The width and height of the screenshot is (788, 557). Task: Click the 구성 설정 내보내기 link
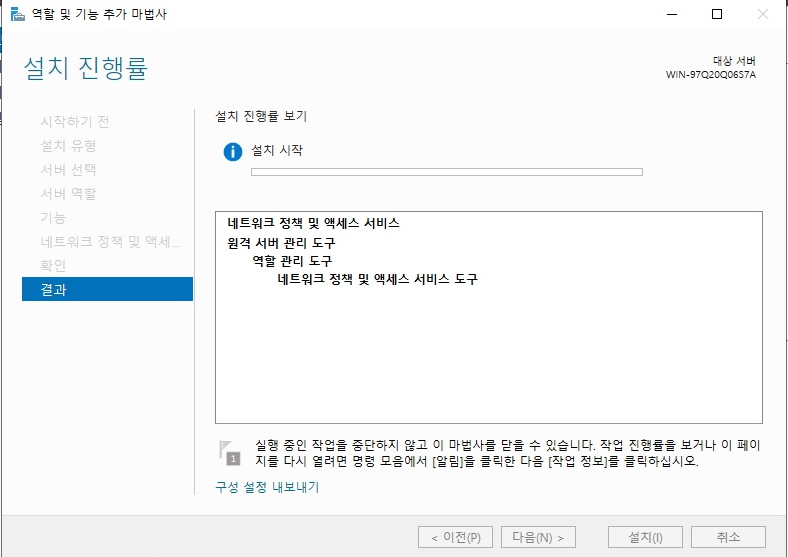pyautogui.click(x=267, y=487)
